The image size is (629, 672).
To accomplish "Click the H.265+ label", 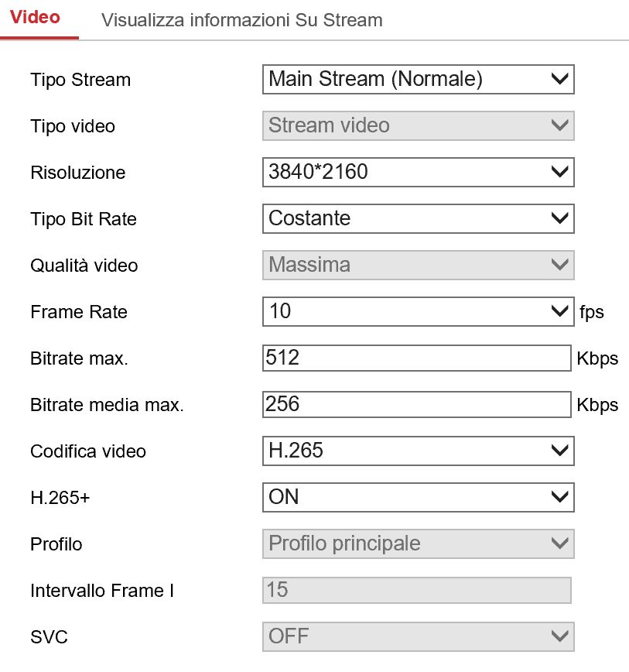I will click(x=60, y=498).
